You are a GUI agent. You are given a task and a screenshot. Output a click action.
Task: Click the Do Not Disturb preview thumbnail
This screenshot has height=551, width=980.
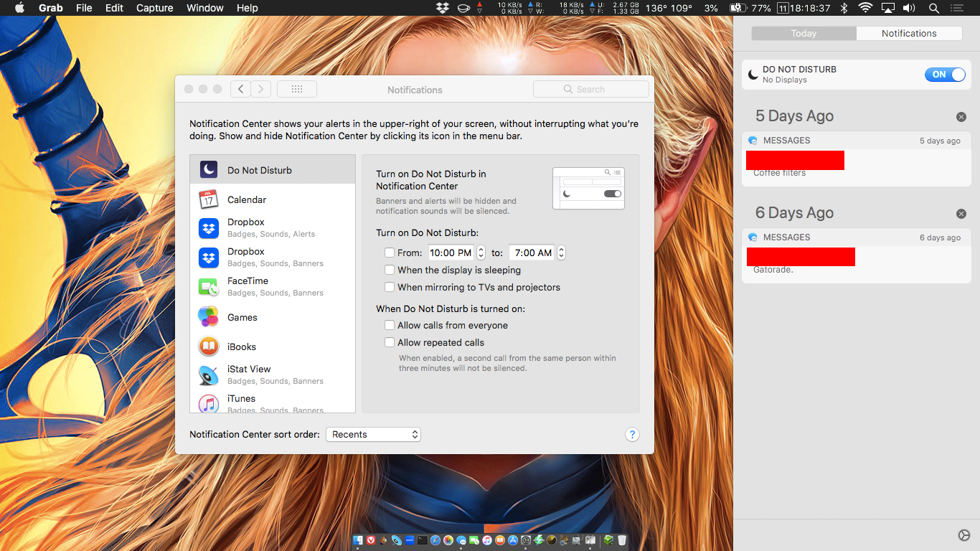tap(588, 188)
